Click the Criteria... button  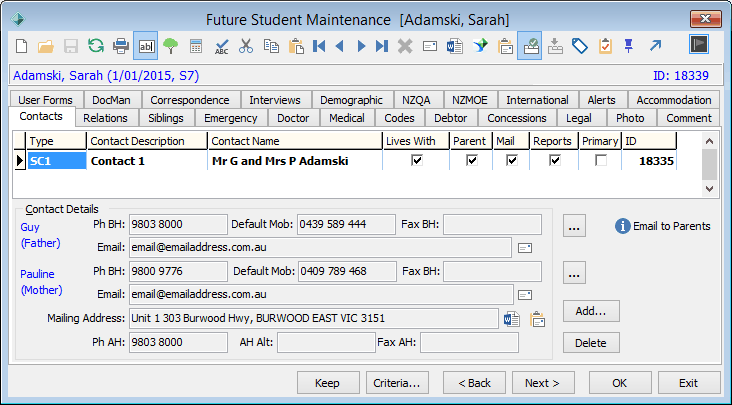[x=397, y=383]
